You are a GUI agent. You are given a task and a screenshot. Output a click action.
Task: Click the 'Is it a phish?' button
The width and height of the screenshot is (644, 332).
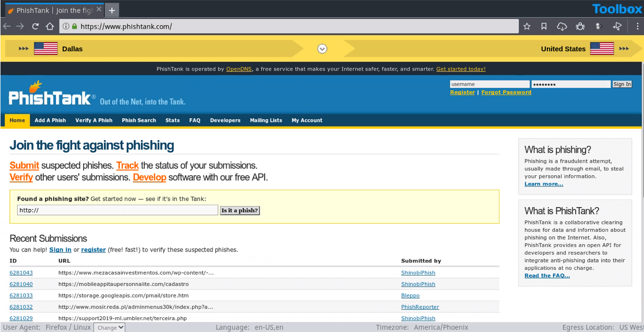[x=240, y=211]
